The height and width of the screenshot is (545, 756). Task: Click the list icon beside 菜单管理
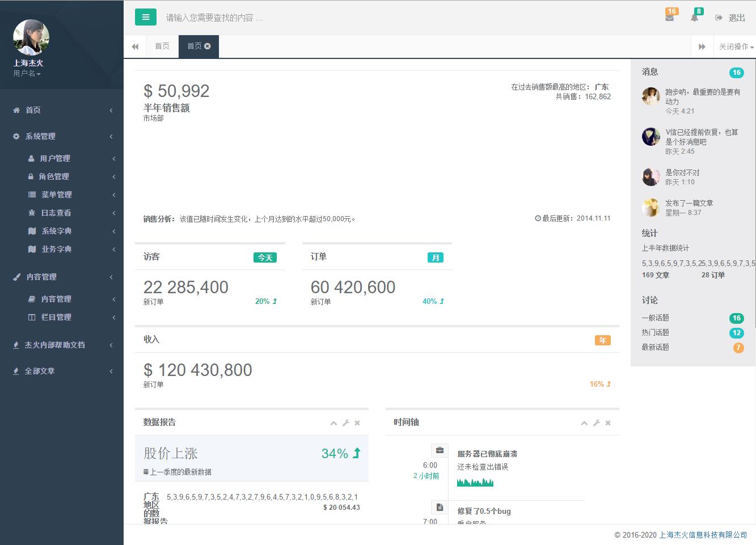click(32, 195)
